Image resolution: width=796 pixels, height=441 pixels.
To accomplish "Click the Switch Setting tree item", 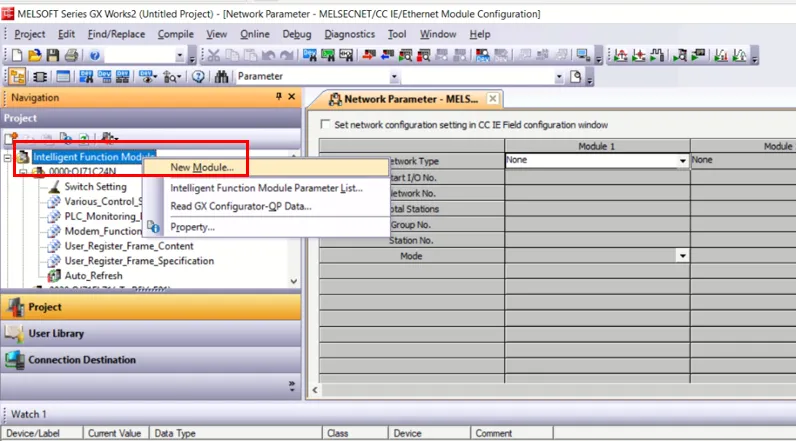I will pos(95,187).
